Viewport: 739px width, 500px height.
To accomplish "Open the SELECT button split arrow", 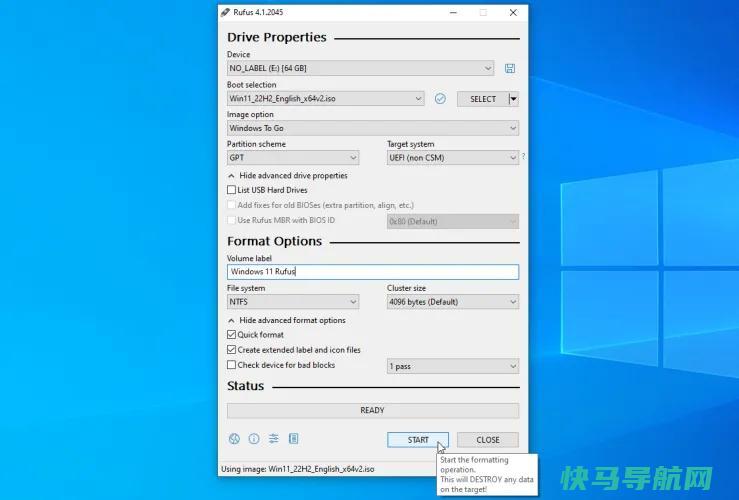I will tap(514, 99).
